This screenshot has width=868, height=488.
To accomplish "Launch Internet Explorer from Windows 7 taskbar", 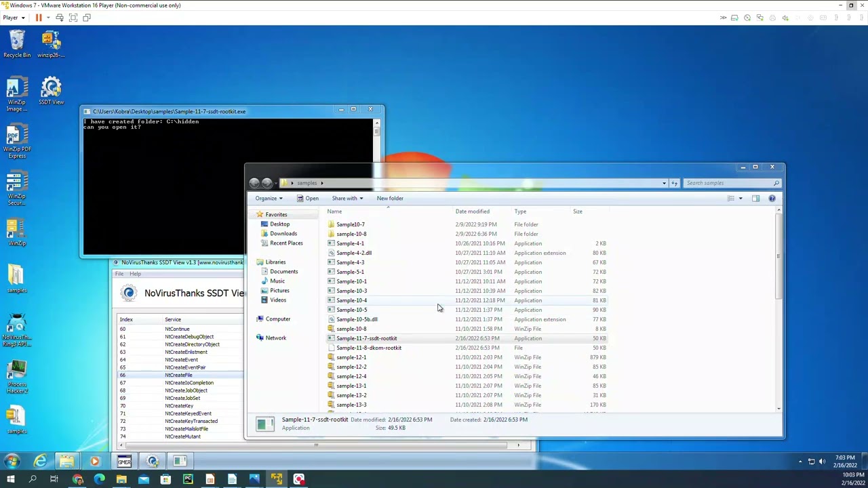I will coord(40,462).
